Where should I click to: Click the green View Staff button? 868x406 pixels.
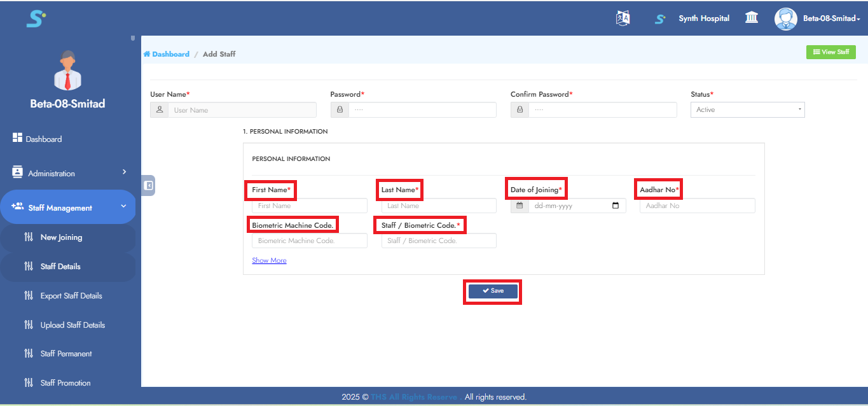click(830, 52)
